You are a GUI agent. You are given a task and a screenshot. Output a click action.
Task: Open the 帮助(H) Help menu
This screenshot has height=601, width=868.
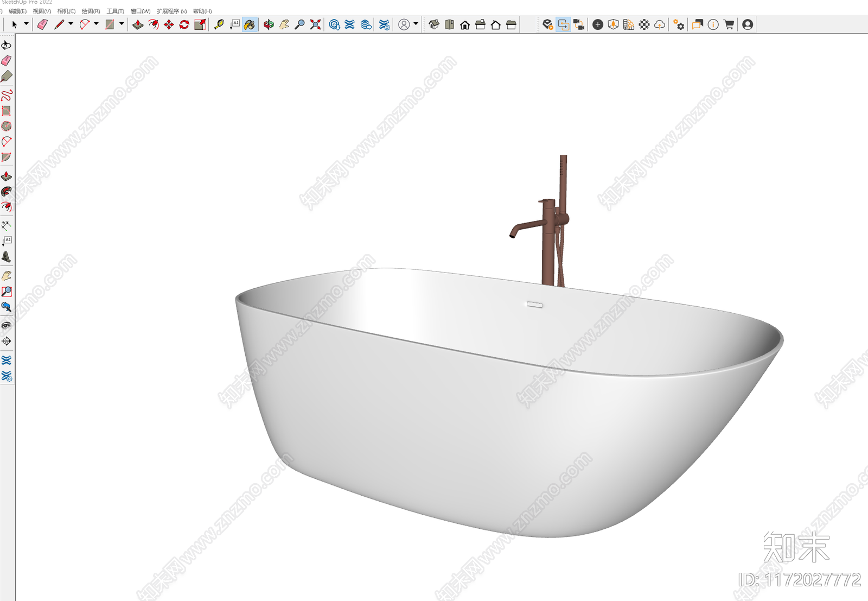(x=202, y=11)
